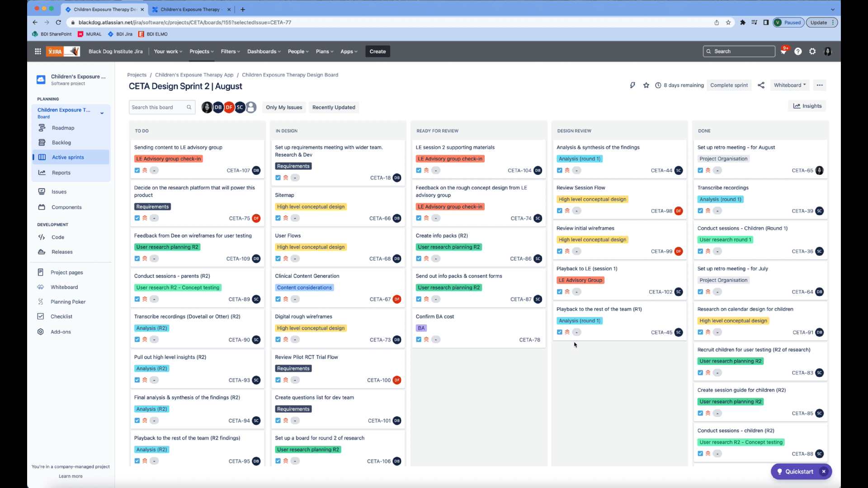Screen dimensions: 868x488
Task: Open the app switcher grid icon
Action: [x=38, y=52]
